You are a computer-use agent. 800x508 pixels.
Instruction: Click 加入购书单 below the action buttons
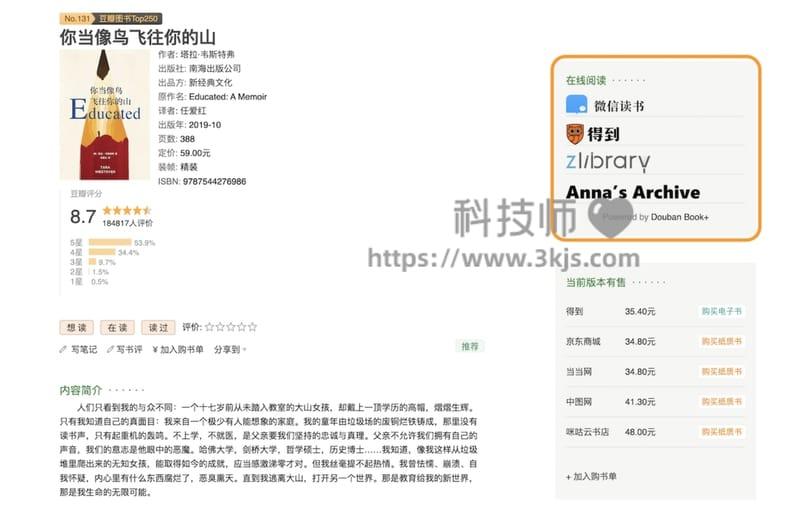click(178, 349)
